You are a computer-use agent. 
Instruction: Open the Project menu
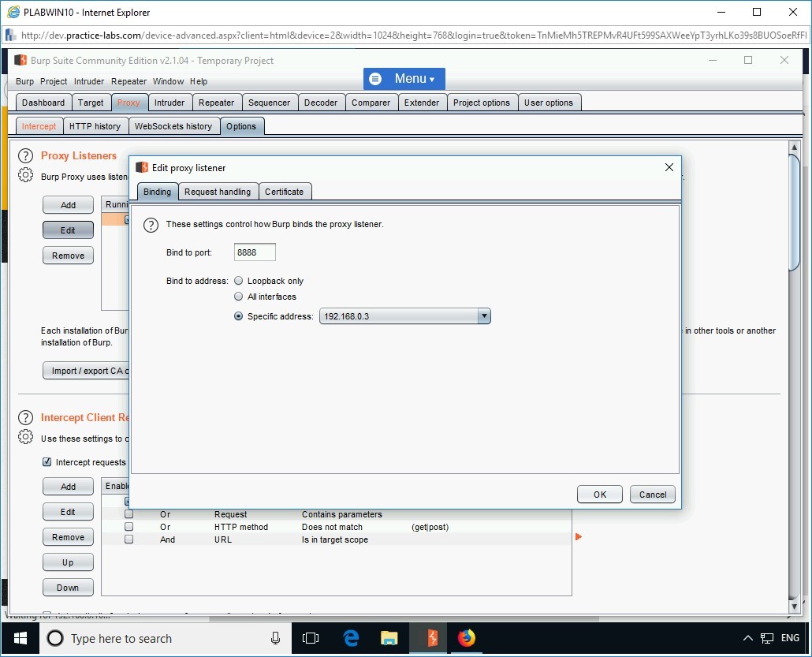tap(53, 81)
